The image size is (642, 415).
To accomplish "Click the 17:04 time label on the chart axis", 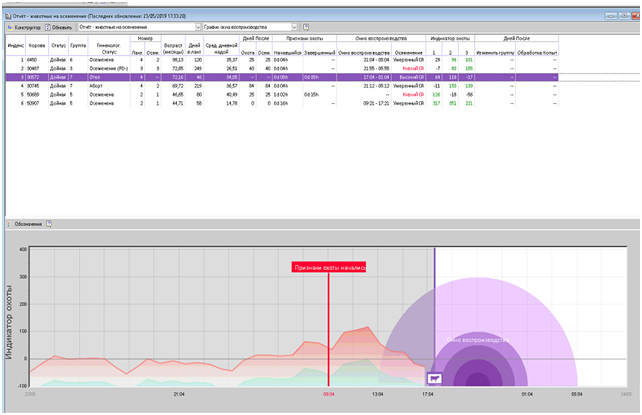I will tap(428, 394).
